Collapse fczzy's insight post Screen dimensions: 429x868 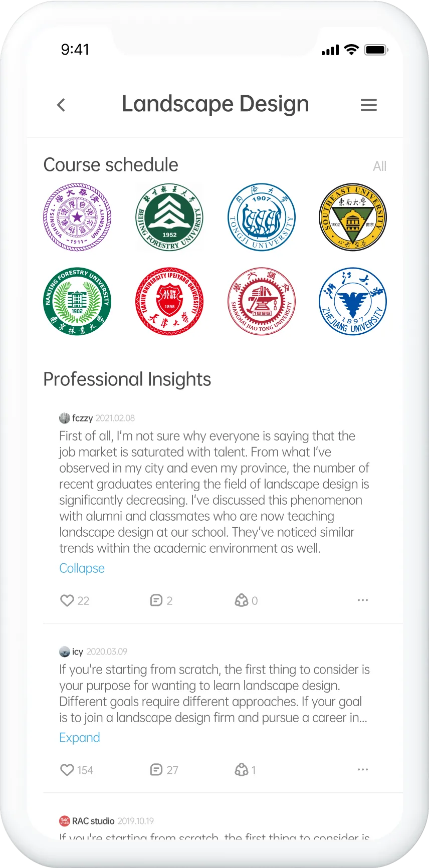point(82,568)
